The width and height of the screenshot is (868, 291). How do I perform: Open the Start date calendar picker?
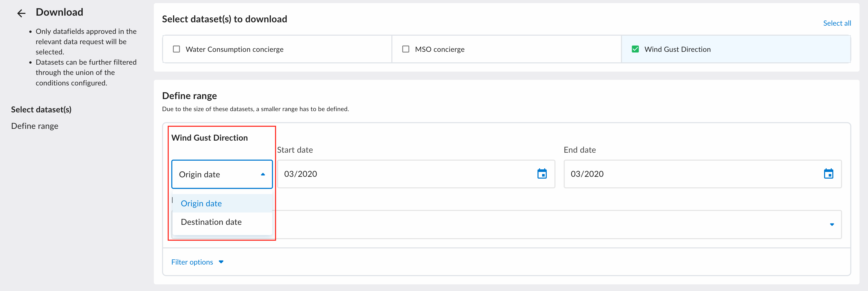pos(542,174)
